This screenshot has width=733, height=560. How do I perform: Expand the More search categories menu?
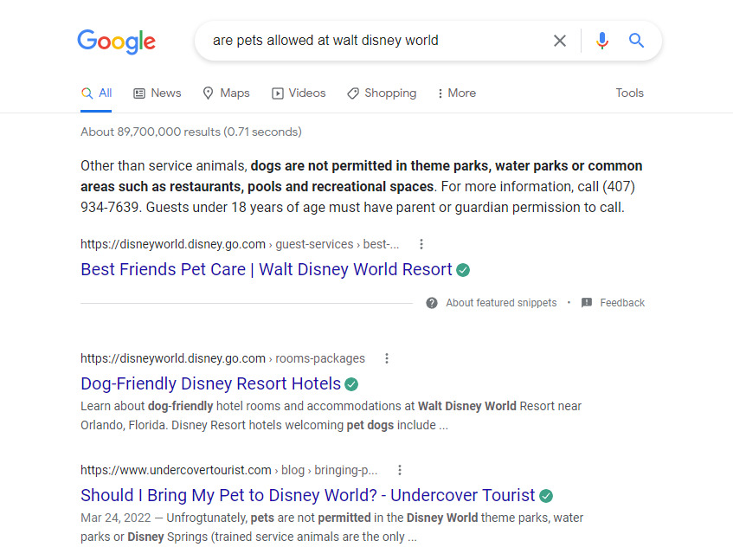pyautogui.click(x=456, y=93)
